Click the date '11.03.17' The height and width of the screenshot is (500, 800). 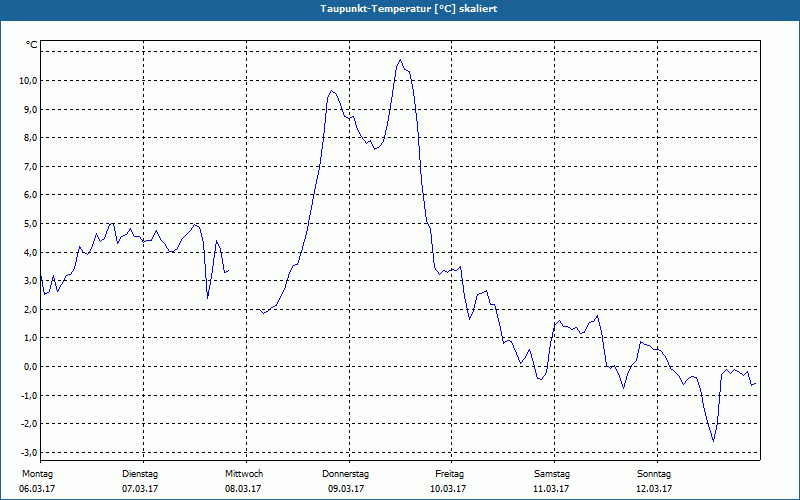(x=551, y=489)
